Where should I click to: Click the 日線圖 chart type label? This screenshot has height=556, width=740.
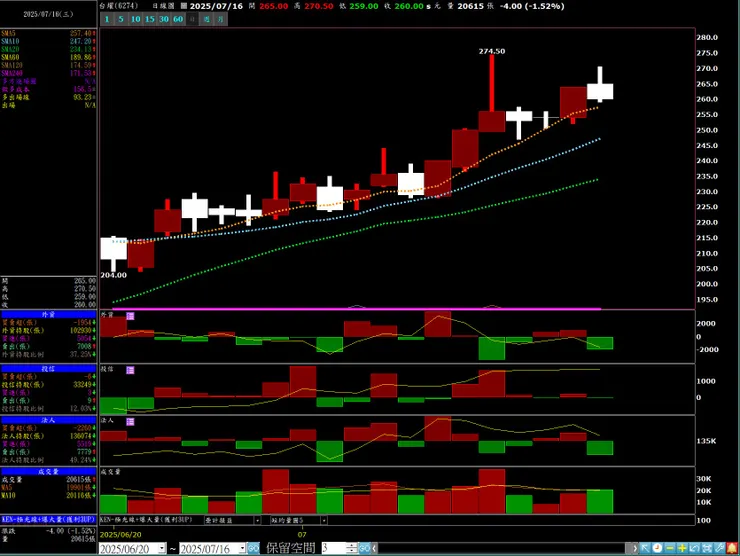(x=163, y=6)
